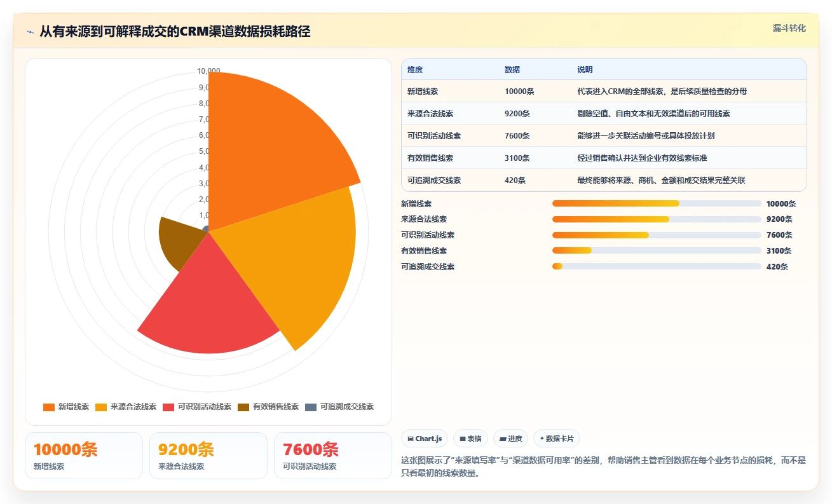Screen dimensions: 832x504
Task: Toggle the 新增线索 legend entry
Action: [x=66, y=407]
